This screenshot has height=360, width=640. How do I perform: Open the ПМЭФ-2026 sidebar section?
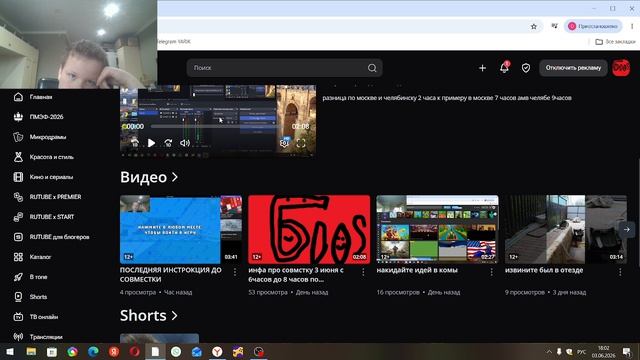pos(38,117)
